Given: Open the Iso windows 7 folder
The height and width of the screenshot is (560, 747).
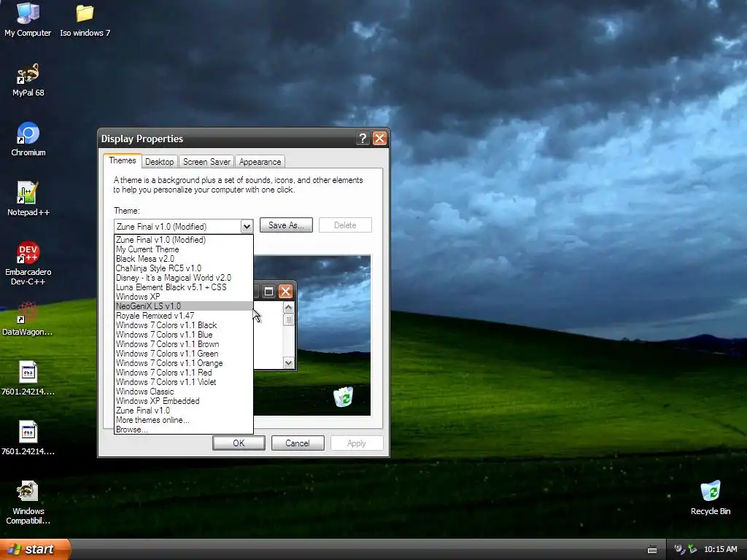Looking at the screenshot, I should point(85,20).
